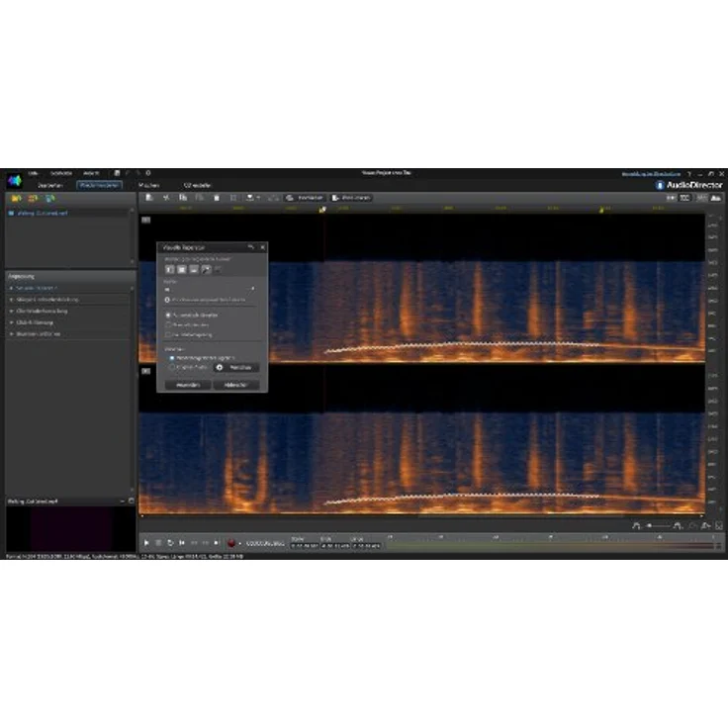Click the upgrade link in title bar
The height and width of the screenshot is (728, 728).
[651, 174]
